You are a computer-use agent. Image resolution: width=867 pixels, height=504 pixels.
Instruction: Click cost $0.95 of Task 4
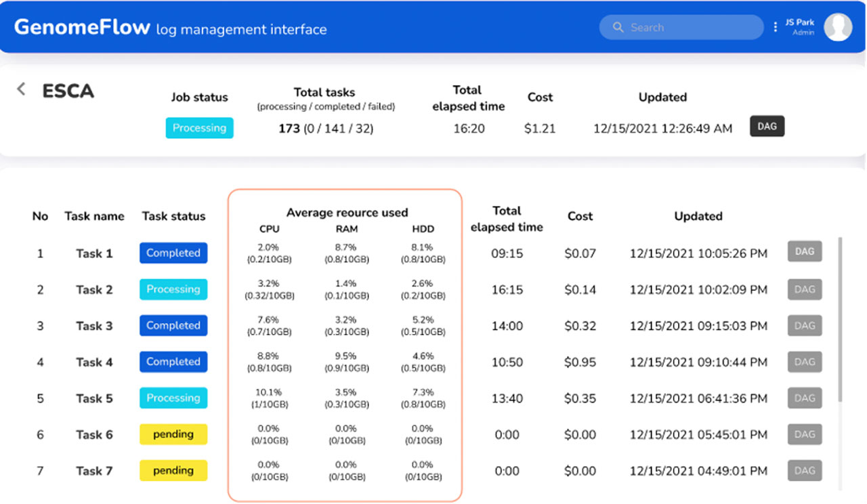[x=580, y=362]
